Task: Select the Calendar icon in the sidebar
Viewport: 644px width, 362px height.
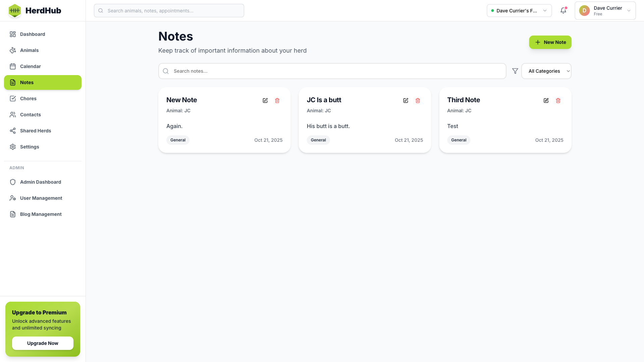Action: pyautogui.click(x=13, y=66)
